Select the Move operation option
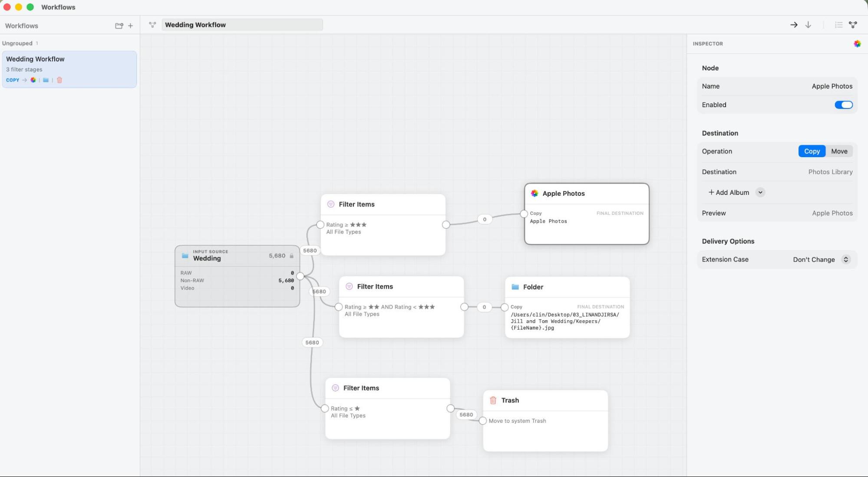This screenshot has height=477, width=868. pos(839,151)
